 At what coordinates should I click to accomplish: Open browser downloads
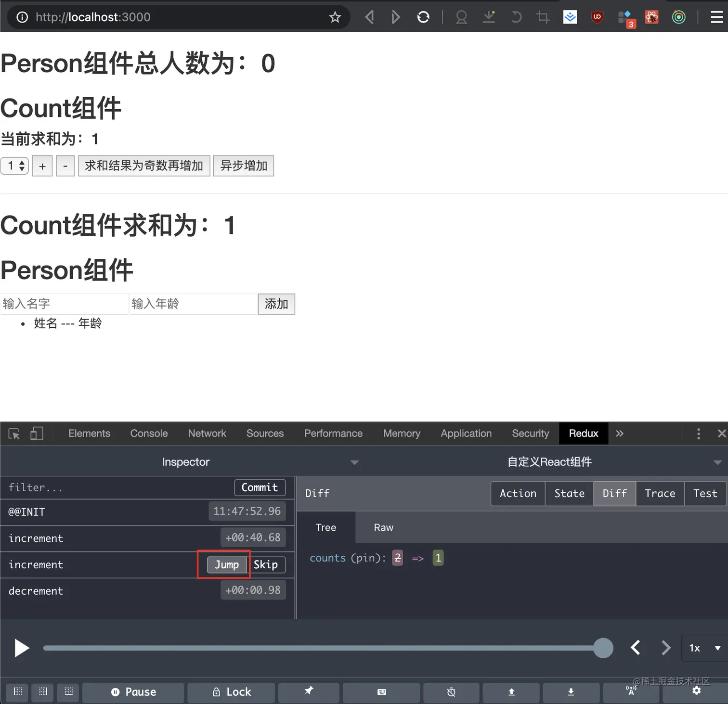click(489, 17)
